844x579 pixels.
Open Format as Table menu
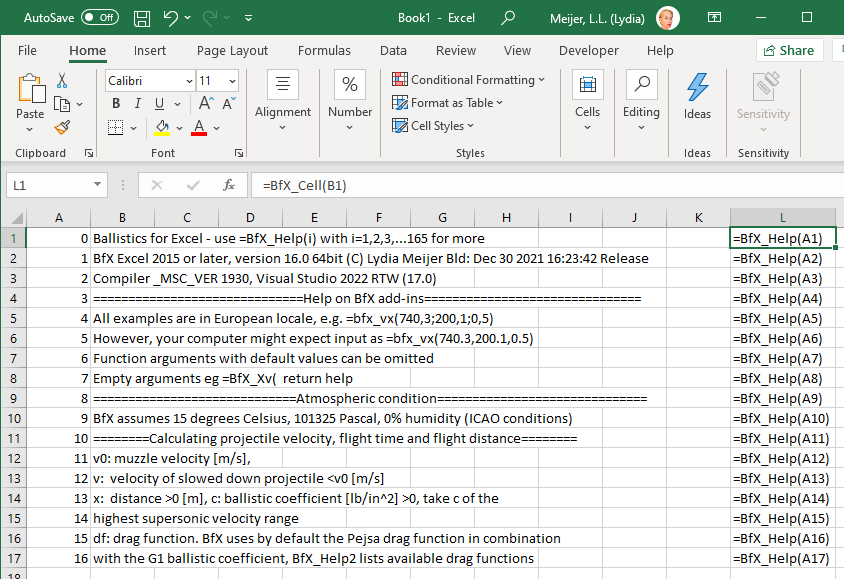coord(447,103)
